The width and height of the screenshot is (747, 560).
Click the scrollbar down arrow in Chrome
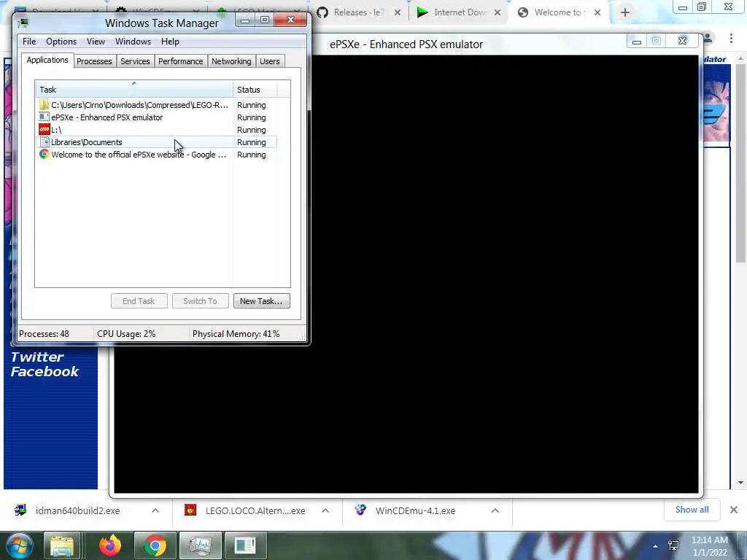[x=740, y=483]
